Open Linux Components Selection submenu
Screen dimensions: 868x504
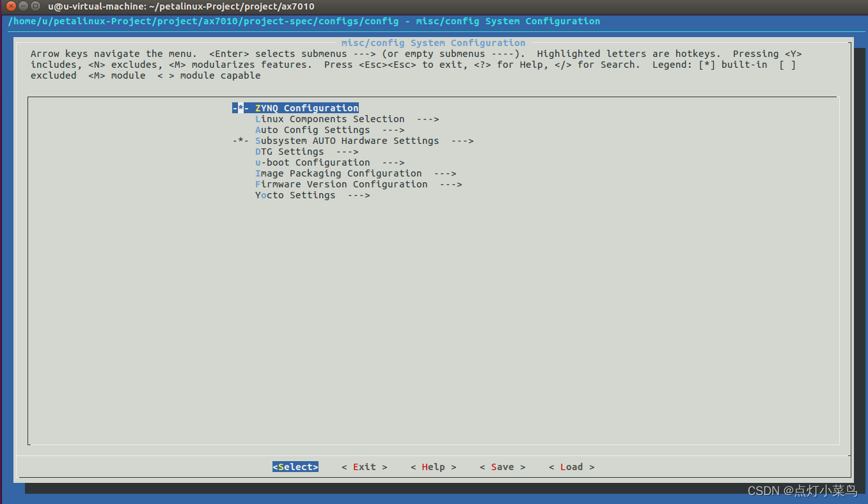point(347,119)
